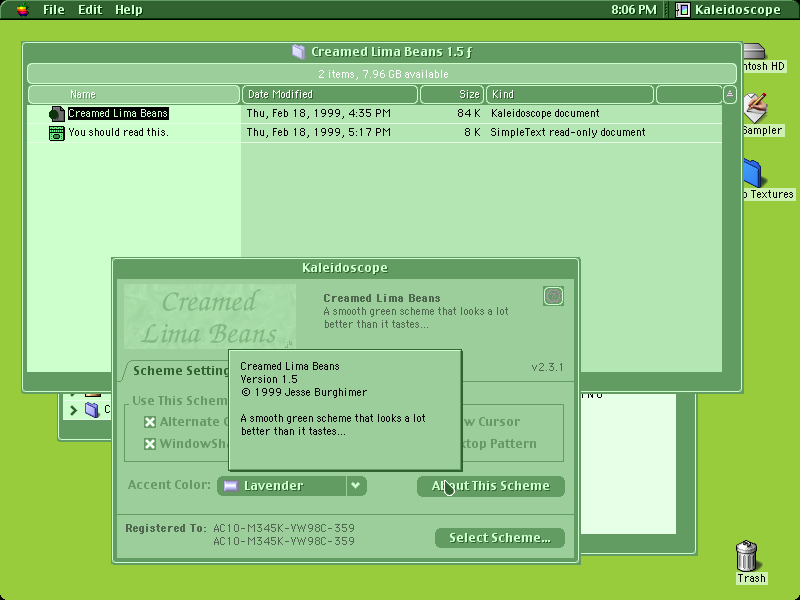Open the Edit menu
Screen dimensions: 800x600
(90, 10)
